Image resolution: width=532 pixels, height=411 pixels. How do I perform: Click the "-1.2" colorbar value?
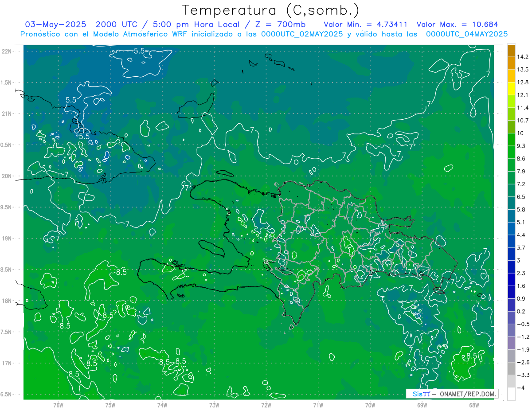pos(523,337)
